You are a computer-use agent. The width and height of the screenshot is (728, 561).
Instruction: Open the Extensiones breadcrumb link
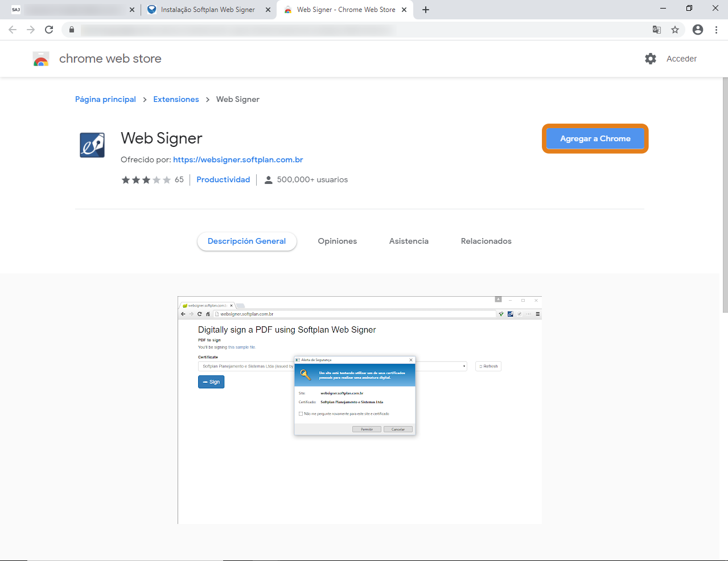pyautogui.click(x=176, y=99)
